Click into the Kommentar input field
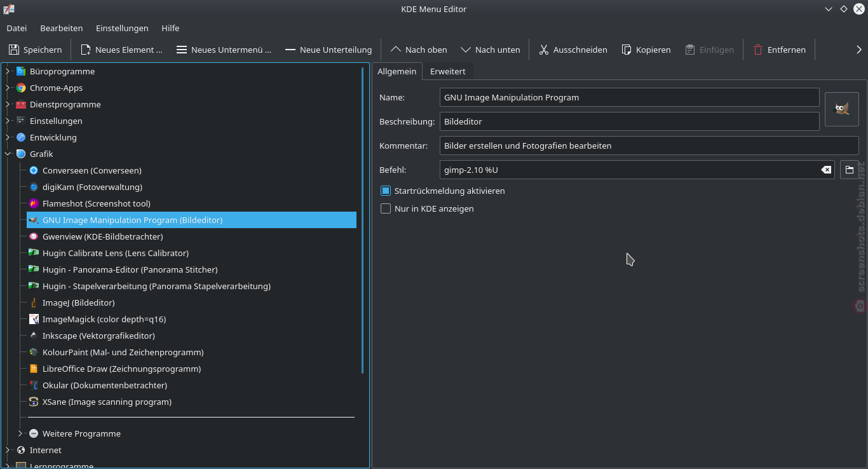Screen dimensions: 868x469 coord(649,146)
